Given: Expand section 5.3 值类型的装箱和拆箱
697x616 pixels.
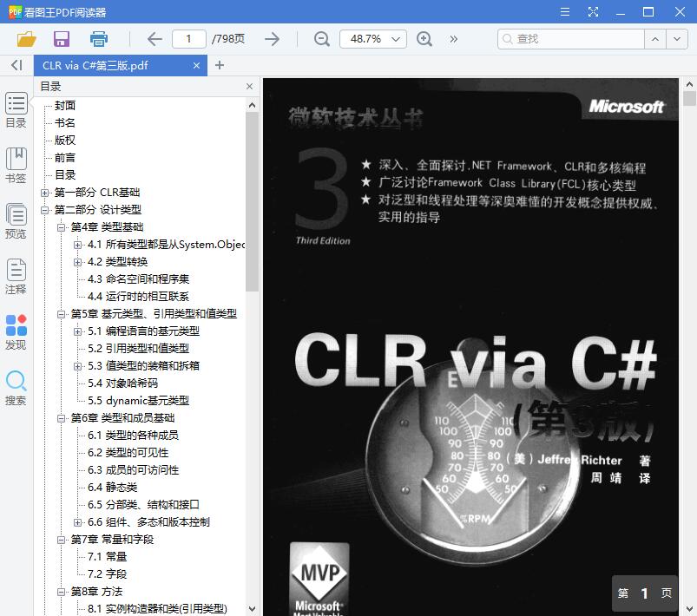Looking at the screenshot, I should [78, 366].
